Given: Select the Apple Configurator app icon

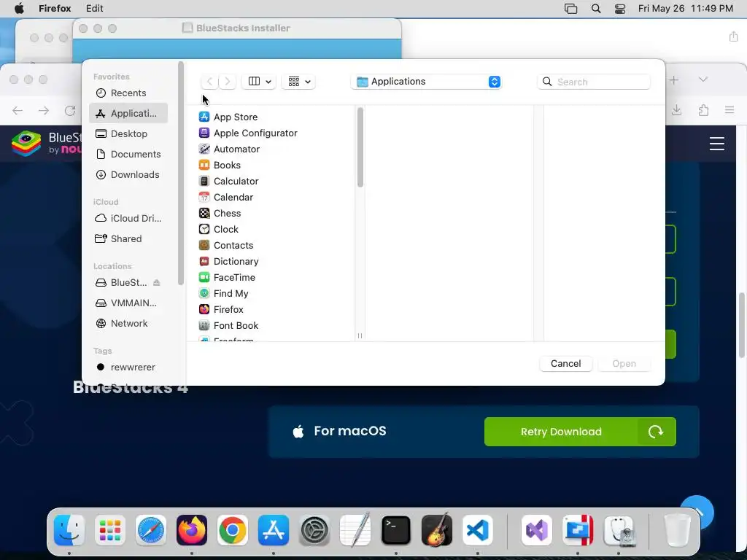Looking at the screenshot, I should [204, 133].
